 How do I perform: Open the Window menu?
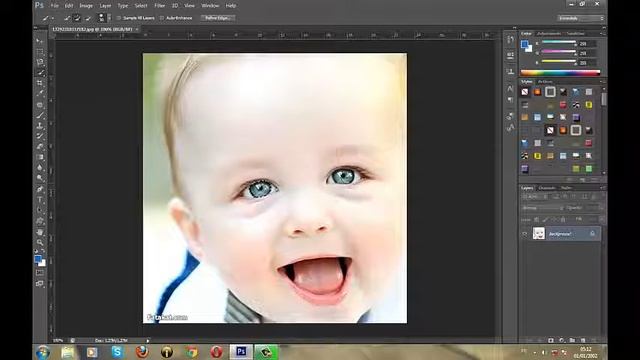(210, 6)
